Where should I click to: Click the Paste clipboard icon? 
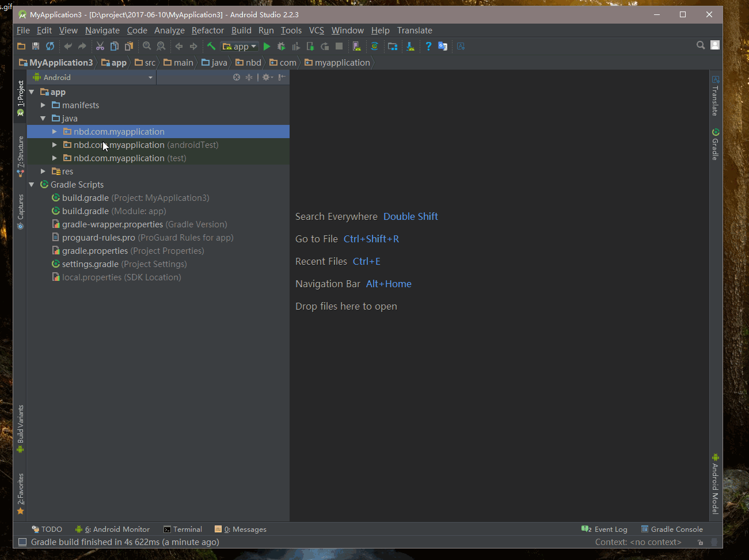129,46
